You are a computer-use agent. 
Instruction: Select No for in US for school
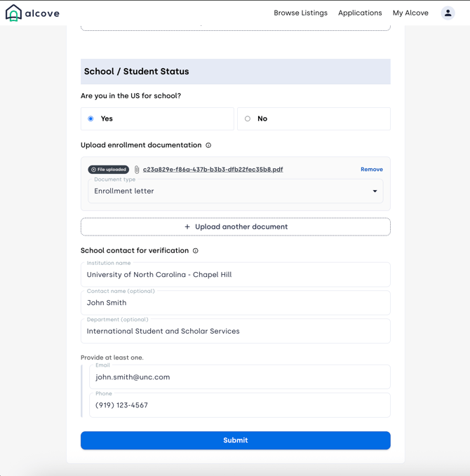[248, 119]
